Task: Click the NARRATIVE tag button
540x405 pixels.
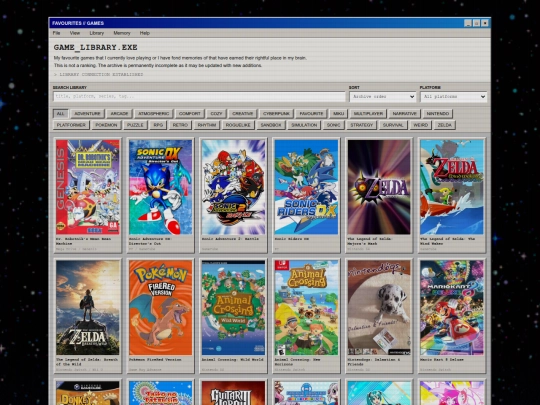Action: click(x=405, y=114)
